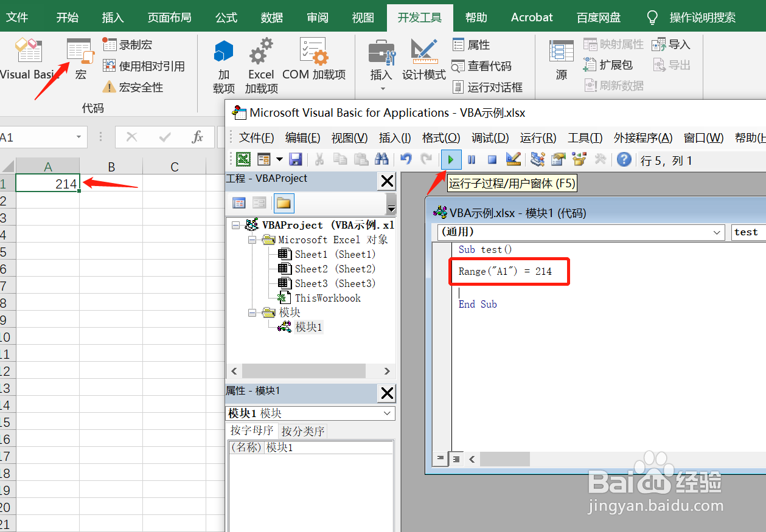Open the VBA 调试(D) menu

(490, 138)
